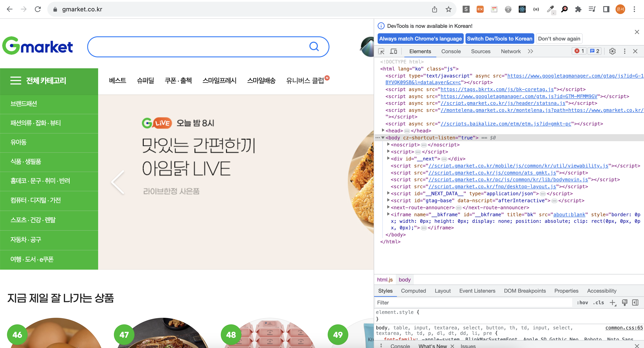The image size is (644, 348).
Task: Show previous banner slide
Action: [x=118, y=182]
